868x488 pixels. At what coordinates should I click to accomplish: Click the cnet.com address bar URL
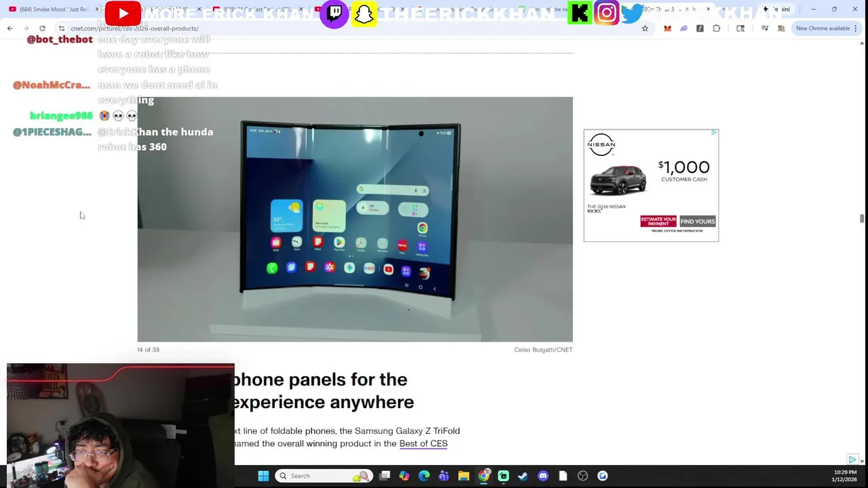click(134, 28)
